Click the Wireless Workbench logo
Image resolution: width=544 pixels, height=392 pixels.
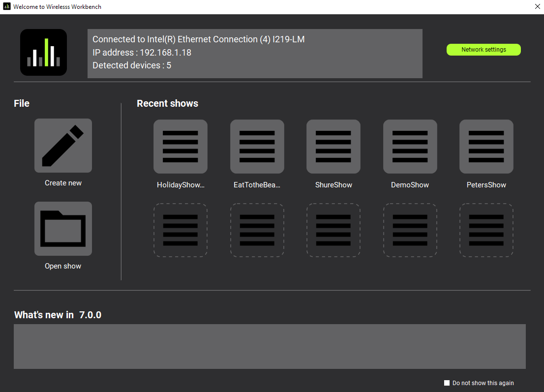(x=43, y=52)
